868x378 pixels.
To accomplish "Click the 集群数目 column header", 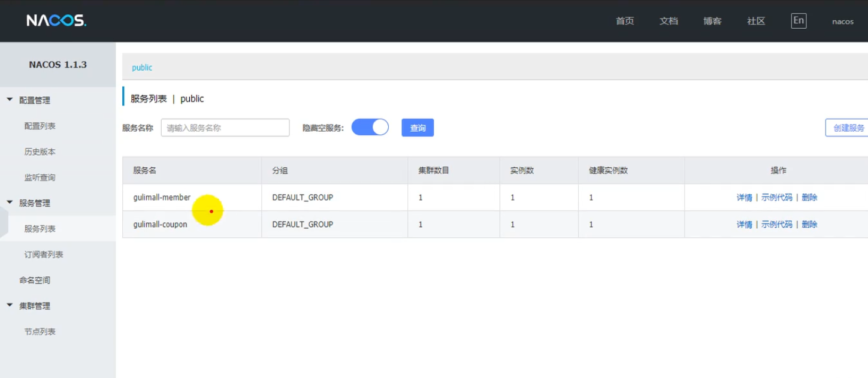I will pyautogui.click(x=434, y=171).
